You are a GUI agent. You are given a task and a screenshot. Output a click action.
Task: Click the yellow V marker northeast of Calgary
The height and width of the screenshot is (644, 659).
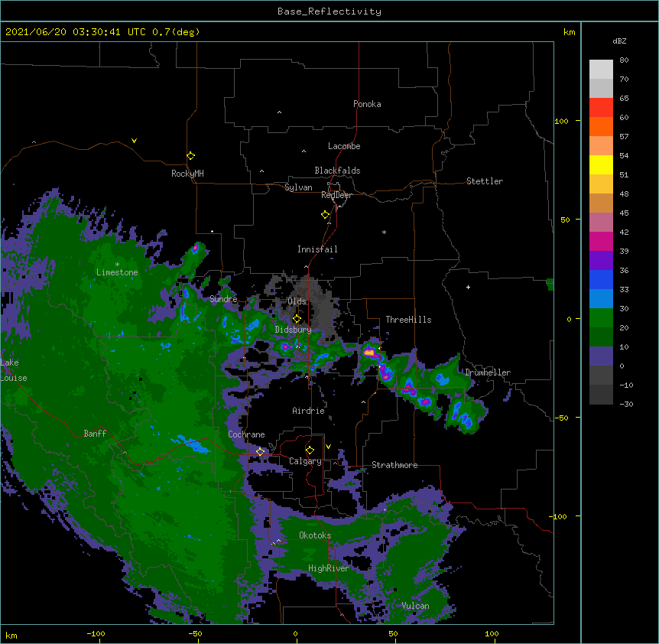click(328, 447)
